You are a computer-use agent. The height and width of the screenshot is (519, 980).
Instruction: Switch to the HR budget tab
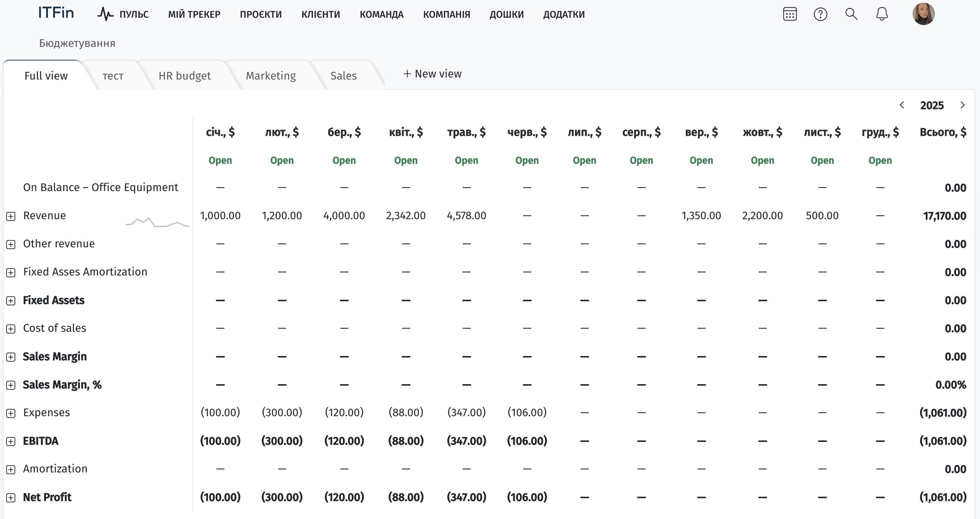click(184, 76)
